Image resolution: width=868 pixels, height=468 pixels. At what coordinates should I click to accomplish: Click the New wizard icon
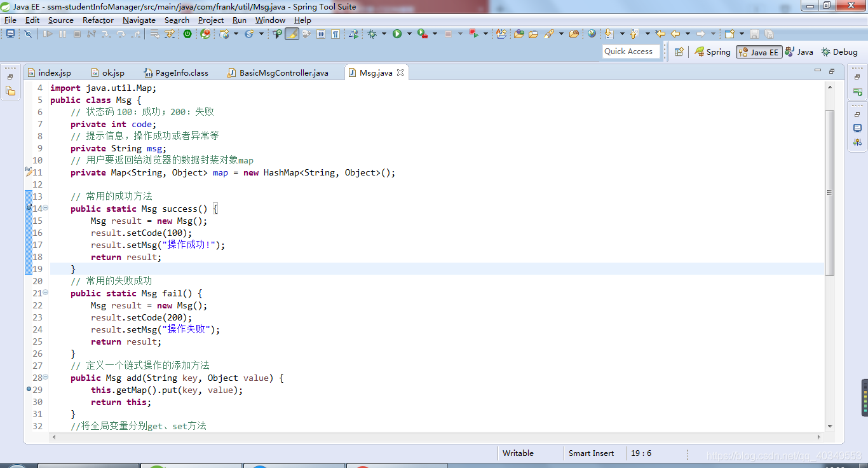coord(729,34)
